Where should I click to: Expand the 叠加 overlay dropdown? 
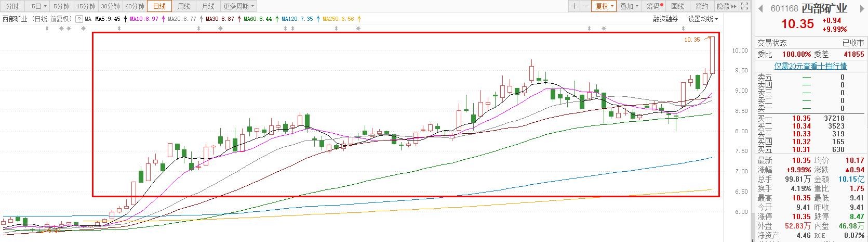[x=629, y=6]
